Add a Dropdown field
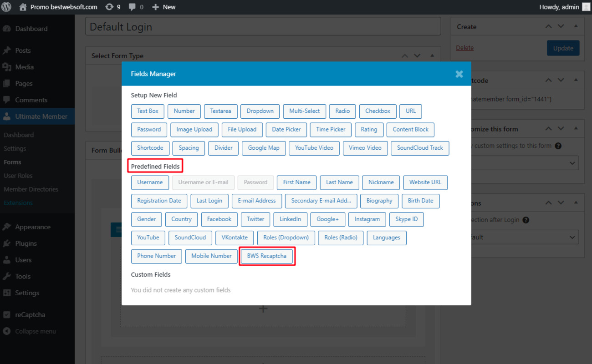The width and height of the screenshot is (592, 364). 260,111
